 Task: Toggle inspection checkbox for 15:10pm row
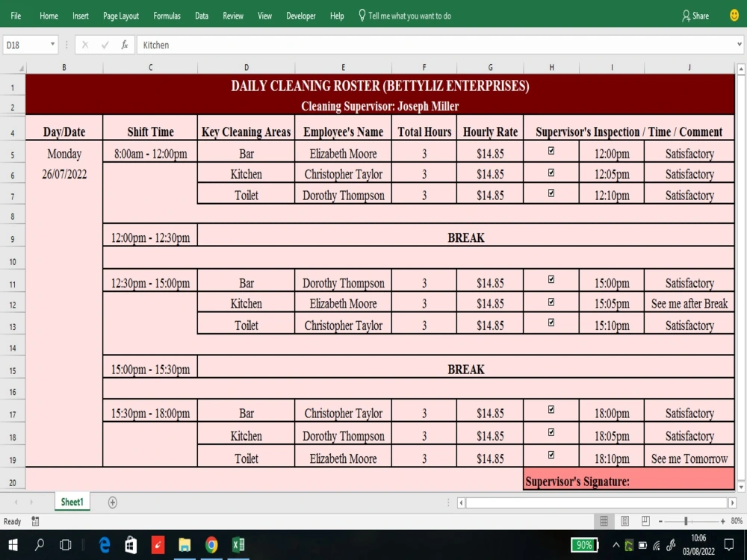click(x=551, y=323)
